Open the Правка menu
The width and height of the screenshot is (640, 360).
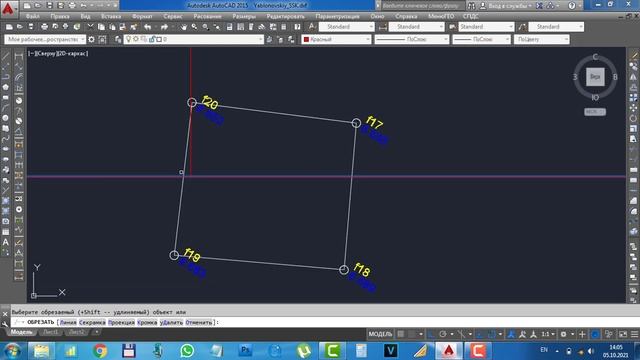click(x=60, y=16)
